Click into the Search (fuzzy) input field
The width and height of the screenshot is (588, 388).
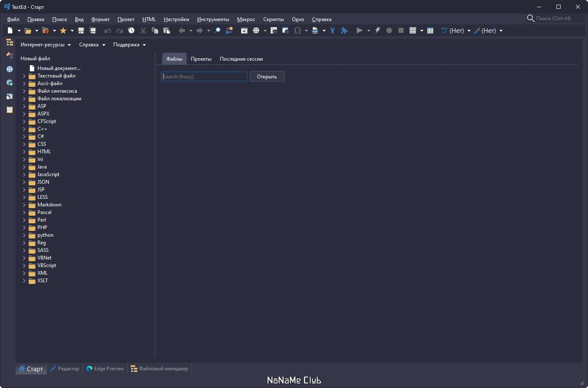point(204,77)
